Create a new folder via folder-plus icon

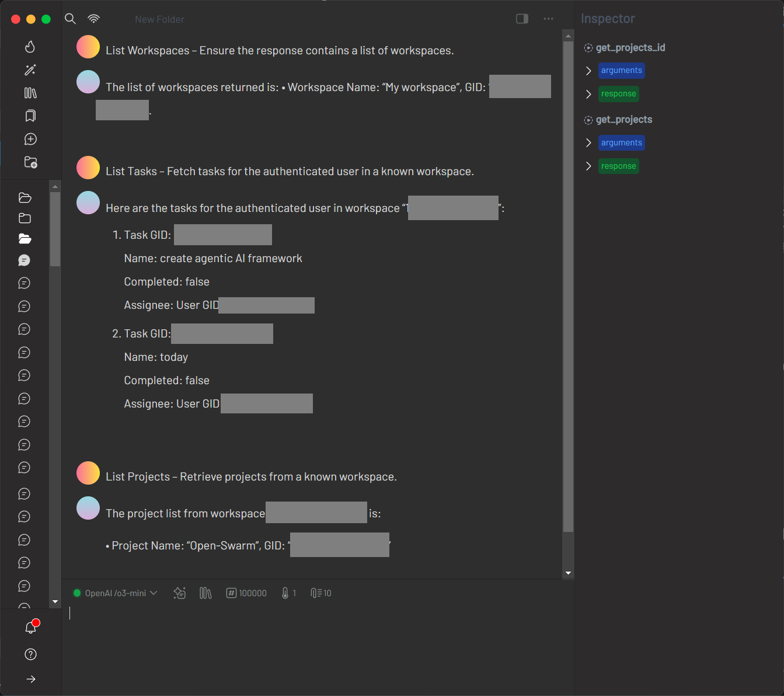tap(30, 162)
